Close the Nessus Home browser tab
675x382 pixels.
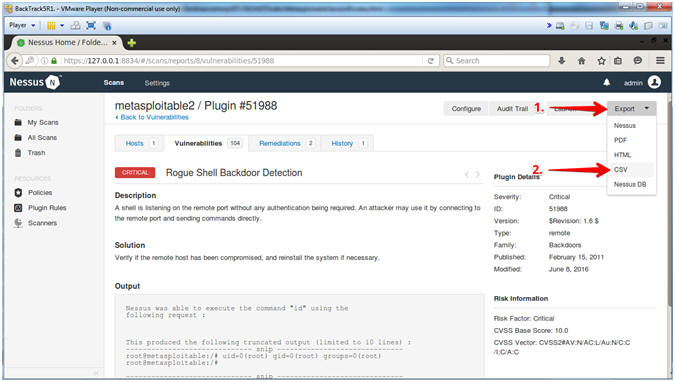click(x=114, y=43)
